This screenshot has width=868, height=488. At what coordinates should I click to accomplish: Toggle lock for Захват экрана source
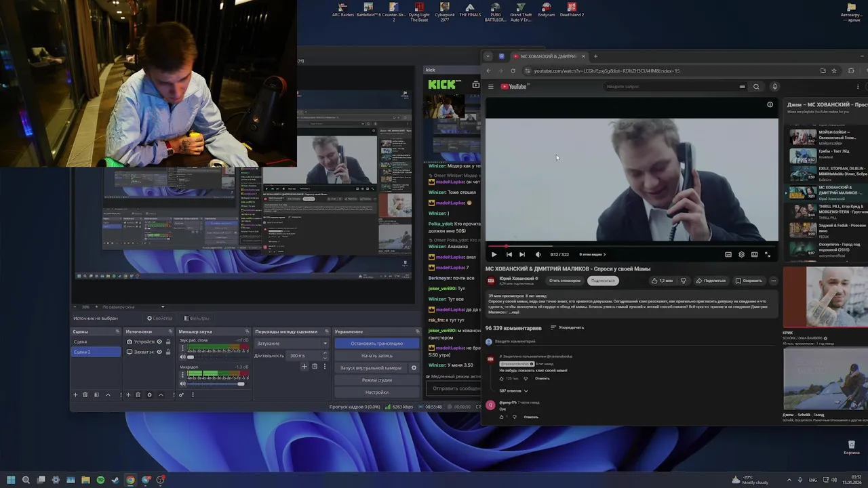(168, 352)
